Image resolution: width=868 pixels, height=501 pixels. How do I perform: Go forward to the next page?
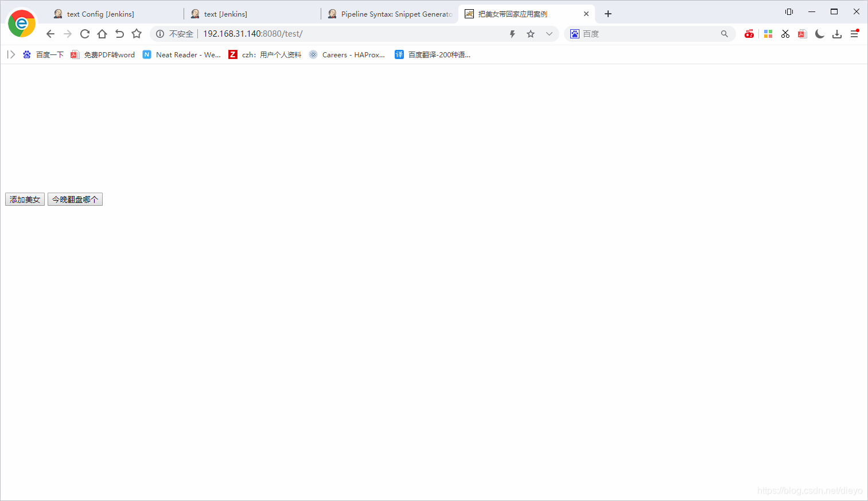[68, 34]
